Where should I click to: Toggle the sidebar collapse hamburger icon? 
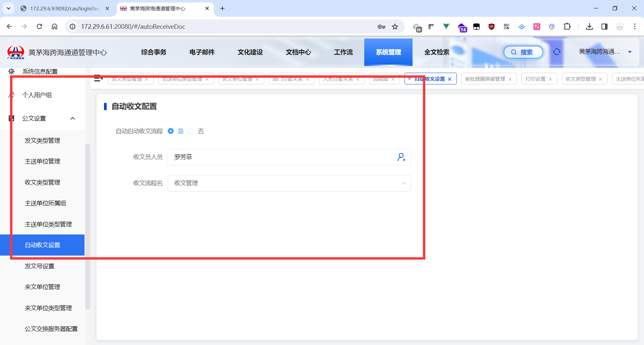(x=98, y=78)
